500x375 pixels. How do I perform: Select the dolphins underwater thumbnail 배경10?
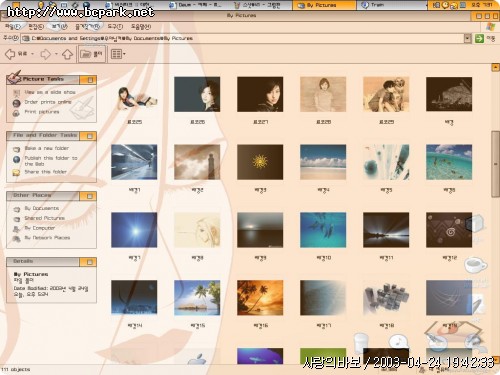point(323,230)
